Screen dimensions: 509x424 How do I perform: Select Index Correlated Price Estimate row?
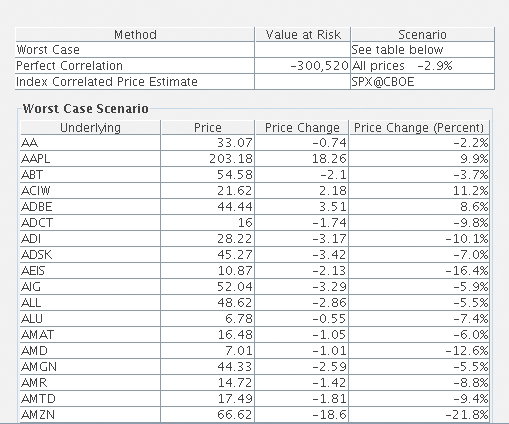tap(255, 82)
